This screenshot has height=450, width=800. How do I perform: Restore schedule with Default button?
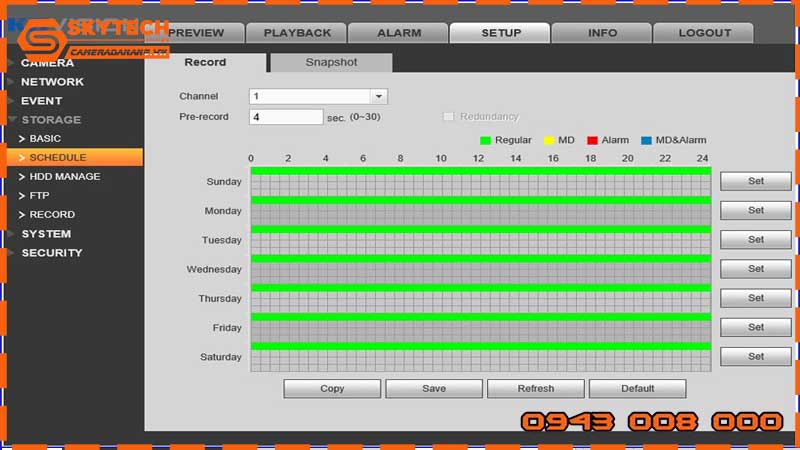(x=637, y=388)
